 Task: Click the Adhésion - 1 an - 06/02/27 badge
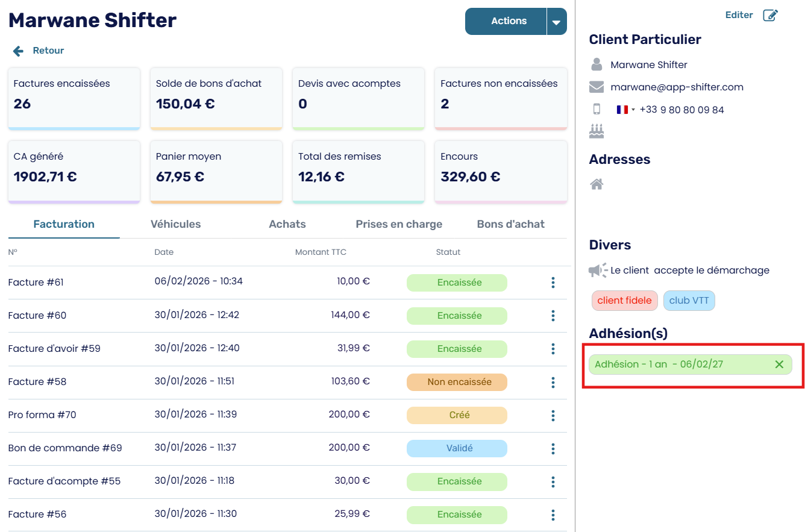690,365
